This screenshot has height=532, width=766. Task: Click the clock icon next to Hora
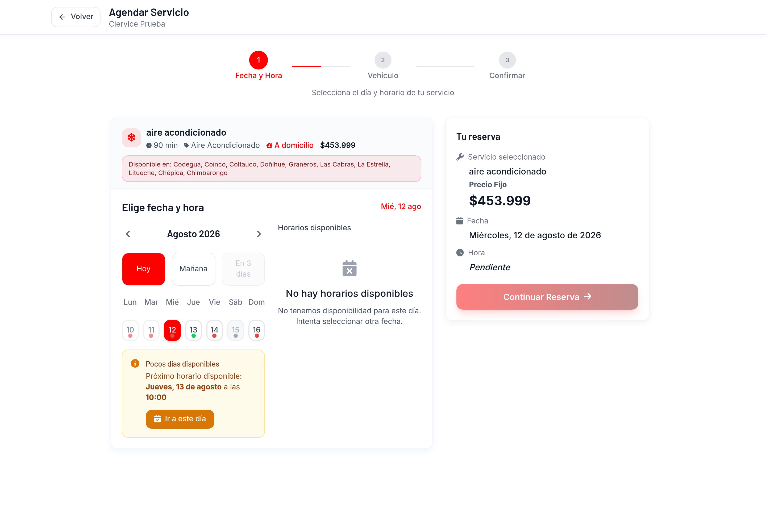pos(460,253)
